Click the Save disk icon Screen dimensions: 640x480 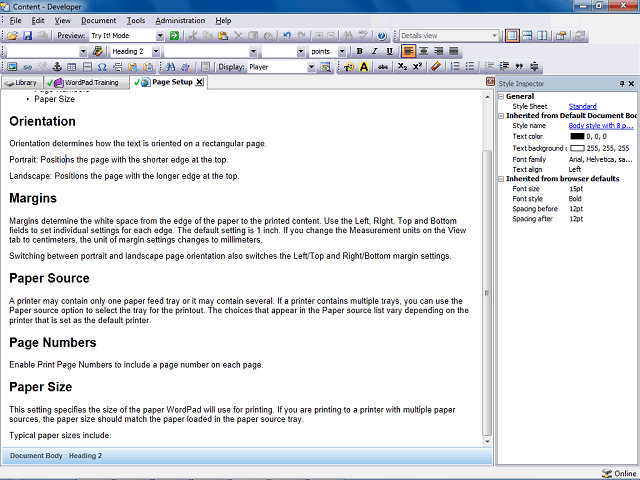(x=27, y=36)
